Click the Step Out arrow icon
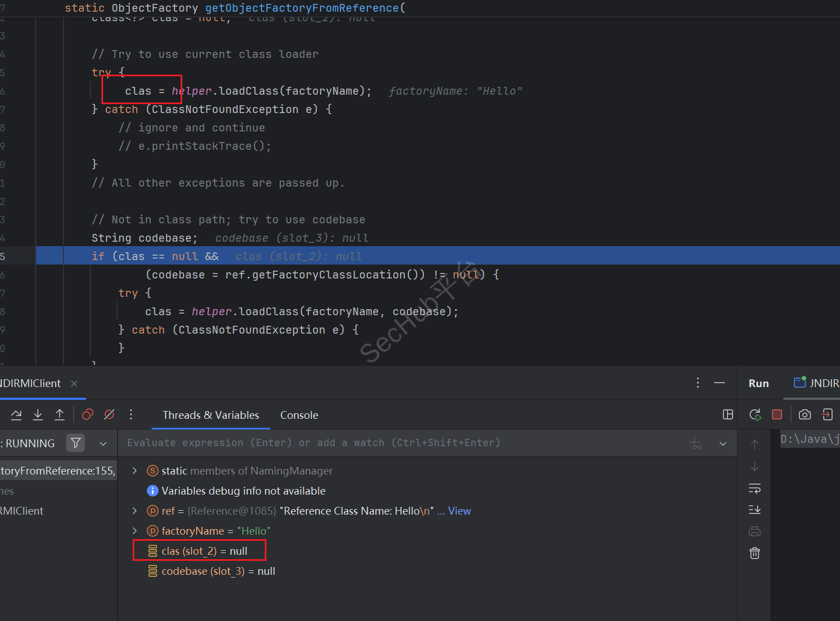Screen dimensions: 840x621 tap(60, 415)
